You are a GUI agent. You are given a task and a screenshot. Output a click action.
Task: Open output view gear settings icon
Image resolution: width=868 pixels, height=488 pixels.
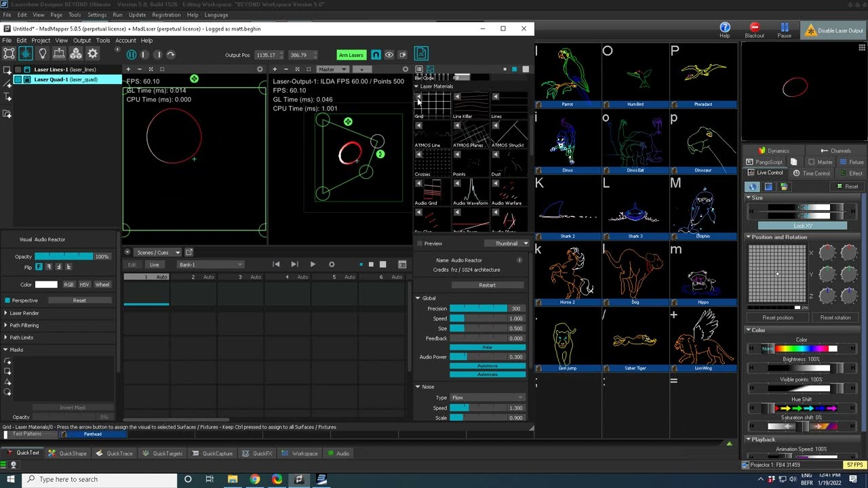(x=406, y=69)
